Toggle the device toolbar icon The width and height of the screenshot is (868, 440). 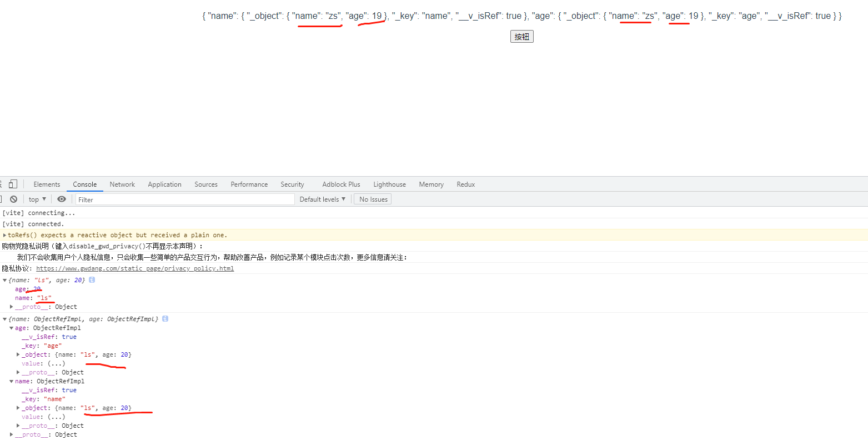tap(13, 184)
